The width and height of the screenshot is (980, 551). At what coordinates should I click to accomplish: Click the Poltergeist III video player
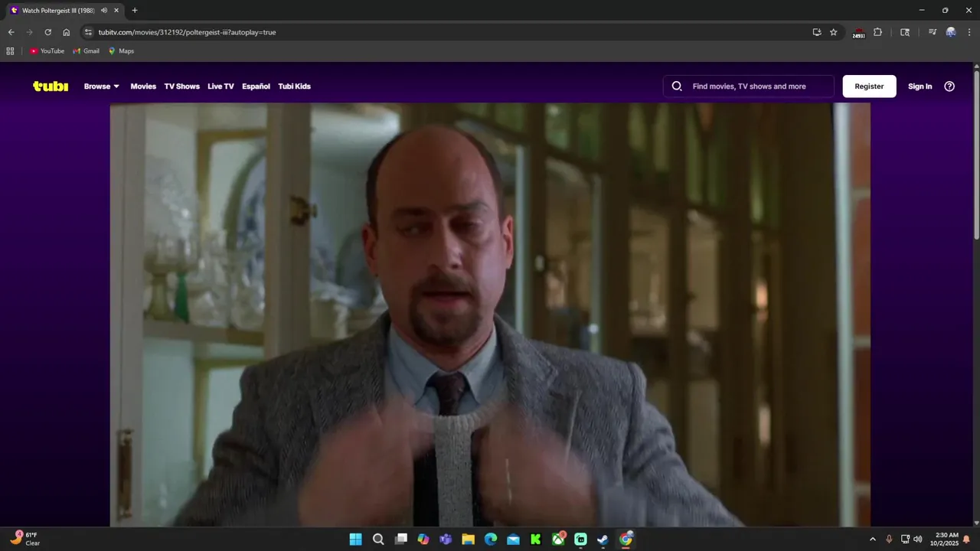(490, 315)
